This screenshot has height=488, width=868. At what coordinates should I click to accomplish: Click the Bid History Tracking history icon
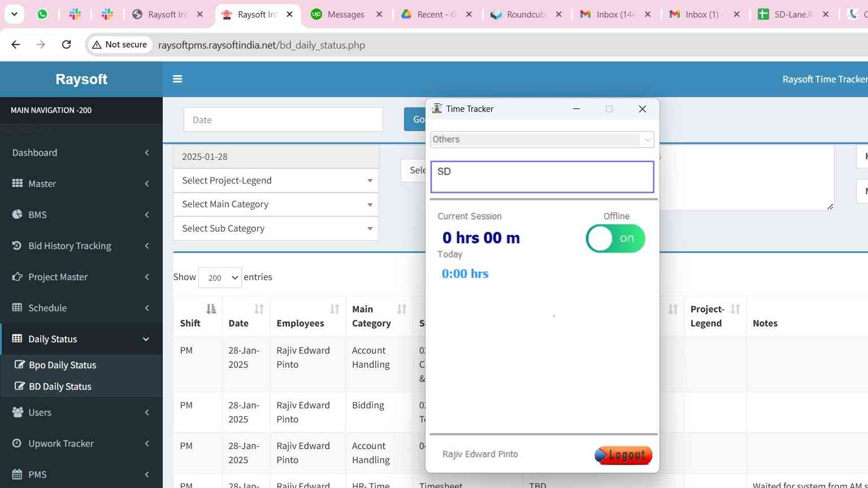coord(18,246)
